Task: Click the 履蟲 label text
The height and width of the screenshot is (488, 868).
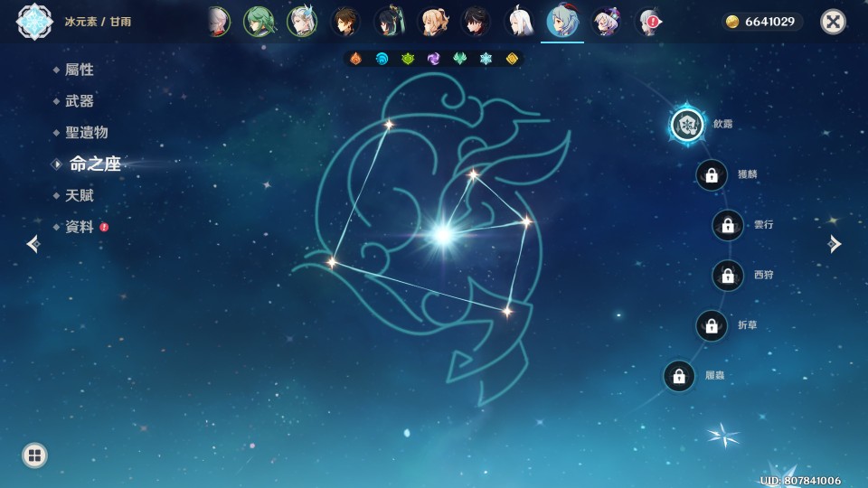Action: [x=714, y=375]
